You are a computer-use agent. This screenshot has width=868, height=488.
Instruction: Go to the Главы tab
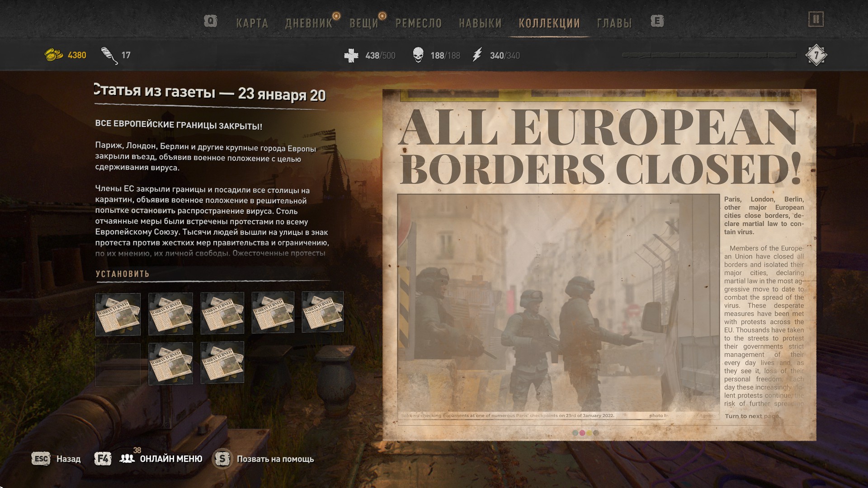point(614,23)
